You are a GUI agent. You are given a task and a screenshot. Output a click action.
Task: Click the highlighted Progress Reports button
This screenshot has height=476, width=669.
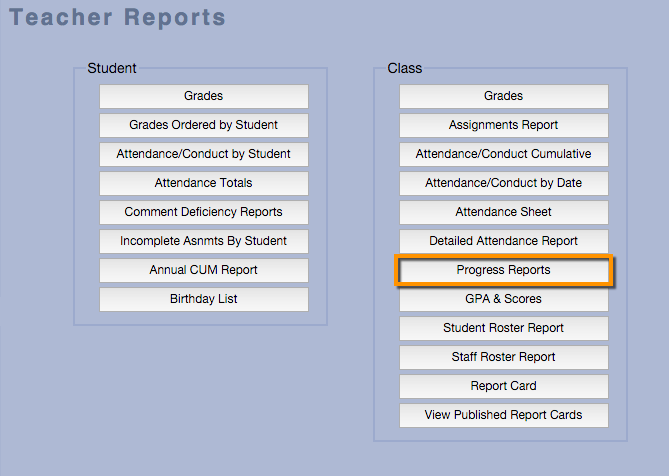coord(503,270)
